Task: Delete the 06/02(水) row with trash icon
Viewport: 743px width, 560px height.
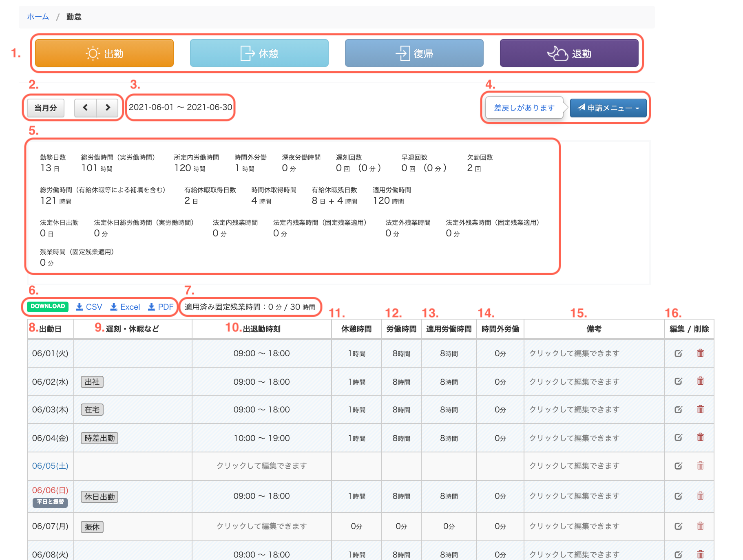Action: (x=700, y=381)
